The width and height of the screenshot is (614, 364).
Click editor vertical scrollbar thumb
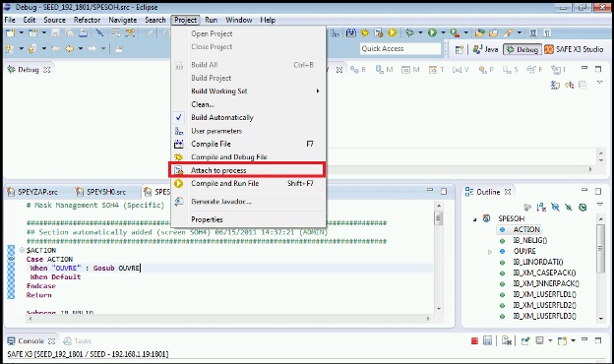[x=439, y=218]
